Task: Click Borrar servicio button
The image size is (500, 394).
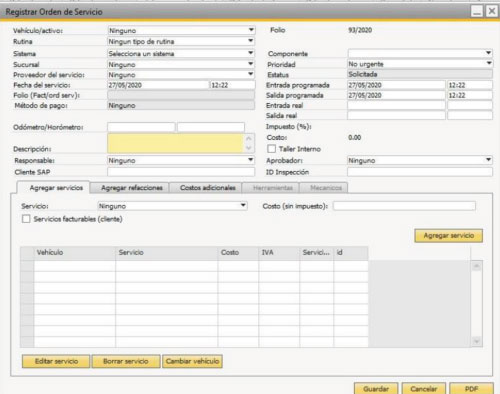Action: [x=126, y=361]
